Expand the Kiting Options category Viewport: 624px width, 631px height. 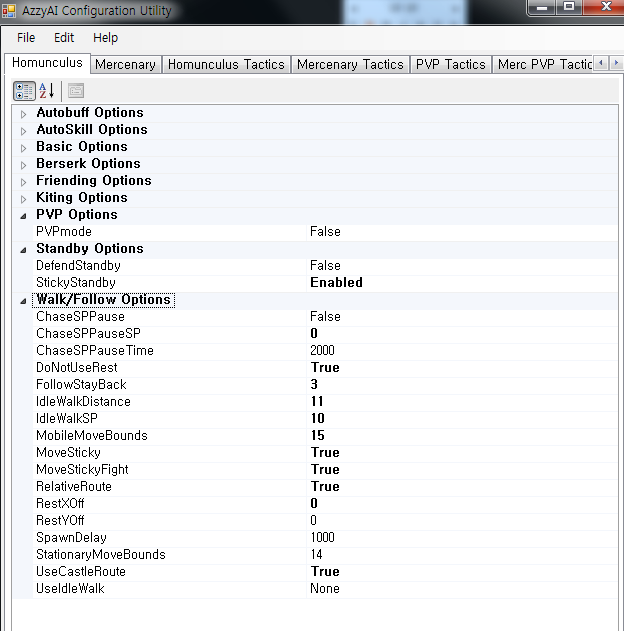pyautogui.click(x=24, y=198)
